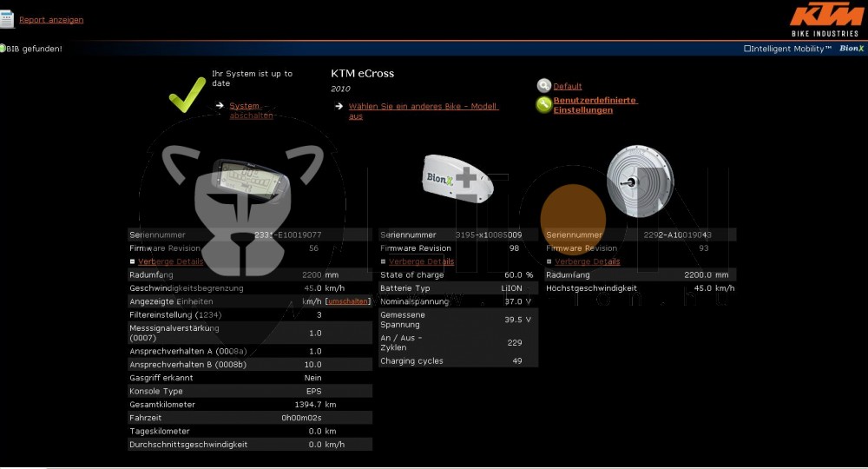Click Ansprechverhalten A (0008a) row
Screen dimensions: 868x469
point(250,351)
